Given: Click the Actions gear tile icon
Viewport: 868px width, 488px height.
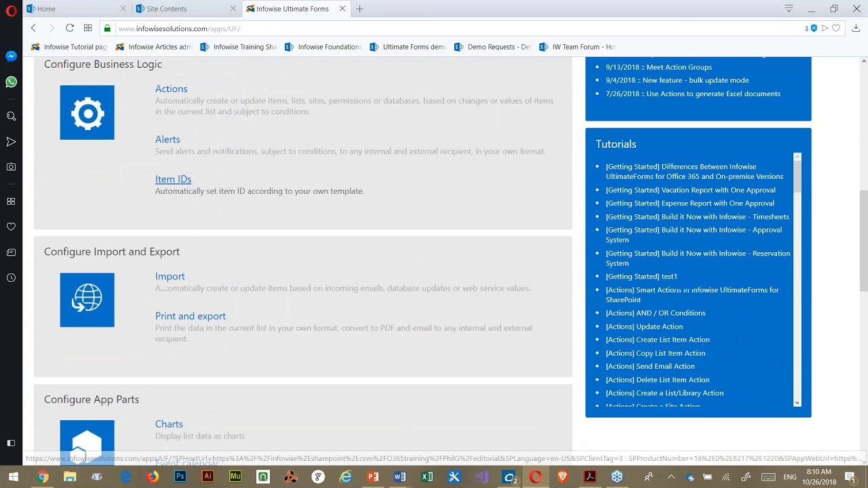Looking at the screenshot, I should [87, 113].
